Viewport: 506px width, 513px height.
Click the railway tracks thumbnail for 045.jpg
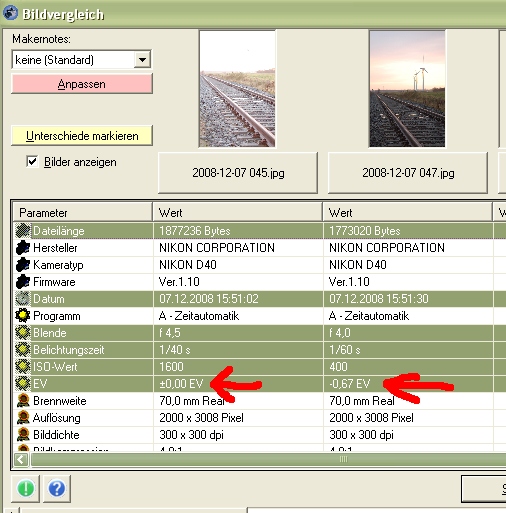coord(237,89)
